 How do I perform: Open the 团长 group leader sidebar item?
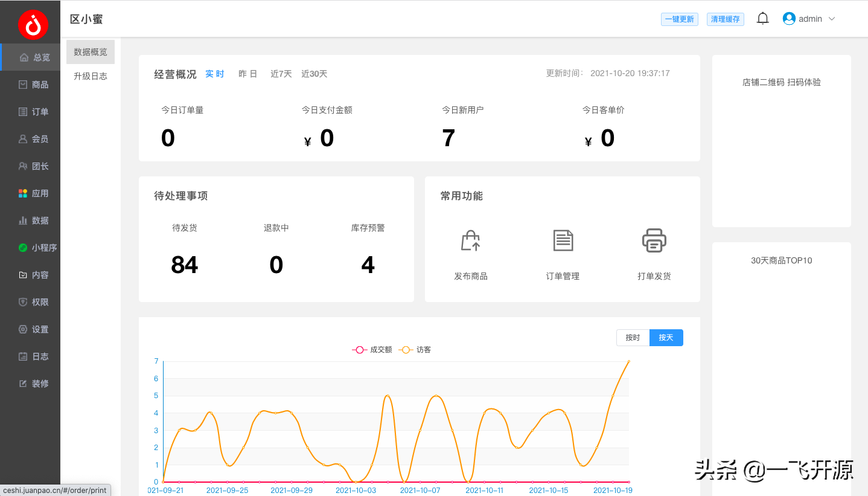[x=30, y=166]
